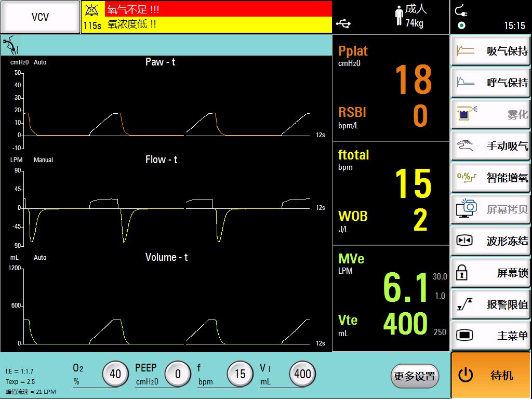Open the 主菜单 main menu

(490, 336)
